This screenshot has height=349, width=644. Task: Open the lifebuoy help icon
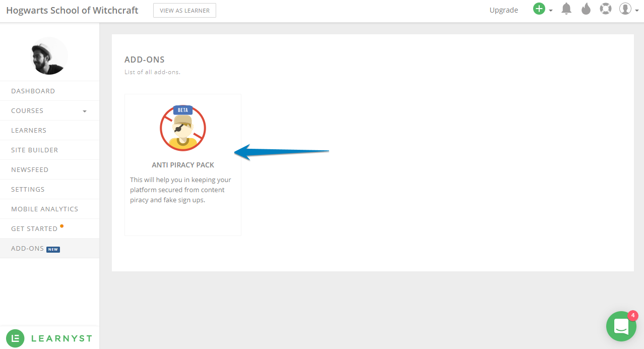[605, 9]
